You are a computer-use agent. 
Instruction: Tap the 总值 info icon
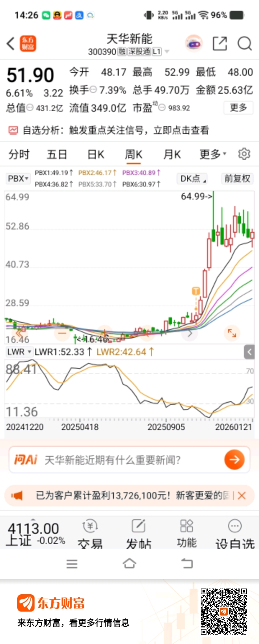tap(30, 108)
